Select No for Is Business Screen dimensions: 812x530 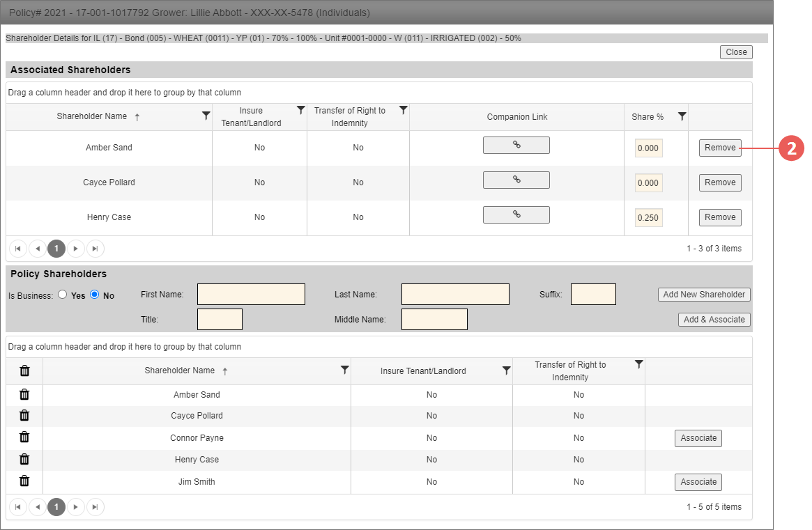[94, 295]
